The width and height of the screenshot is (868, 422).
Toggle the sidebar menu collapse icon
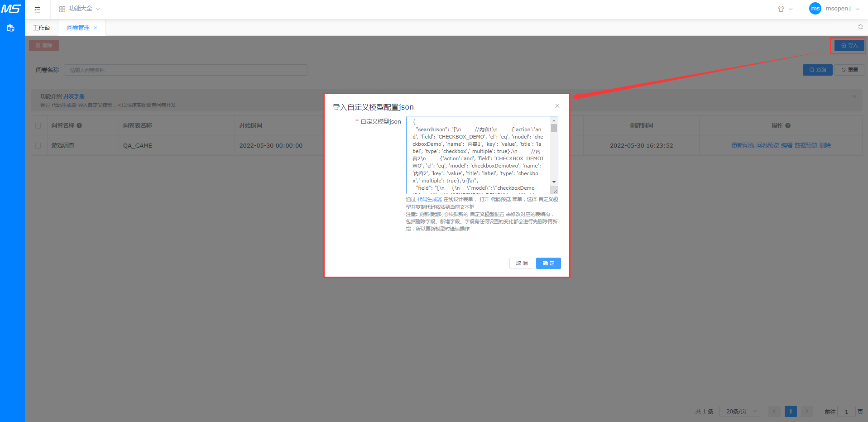tap(38, 9)
